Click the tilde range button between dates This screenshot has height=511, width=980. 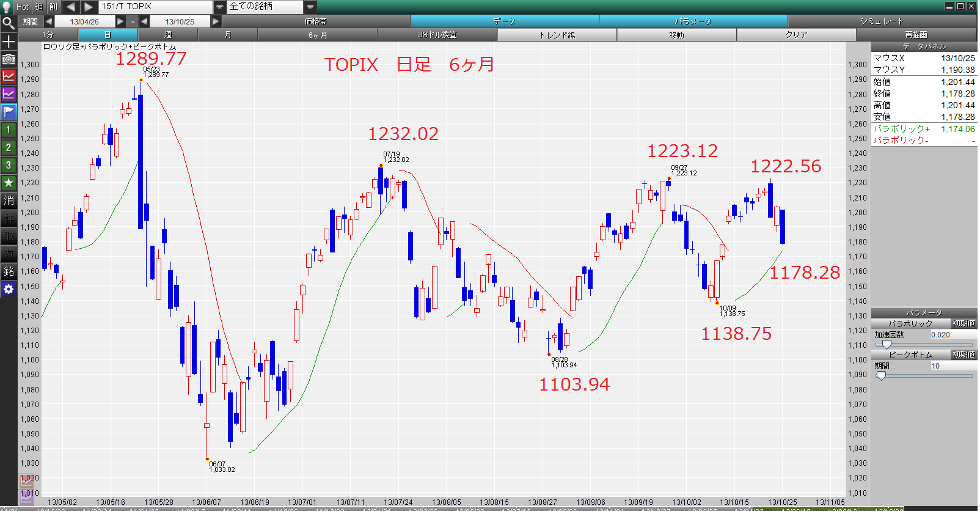point(133,21)
